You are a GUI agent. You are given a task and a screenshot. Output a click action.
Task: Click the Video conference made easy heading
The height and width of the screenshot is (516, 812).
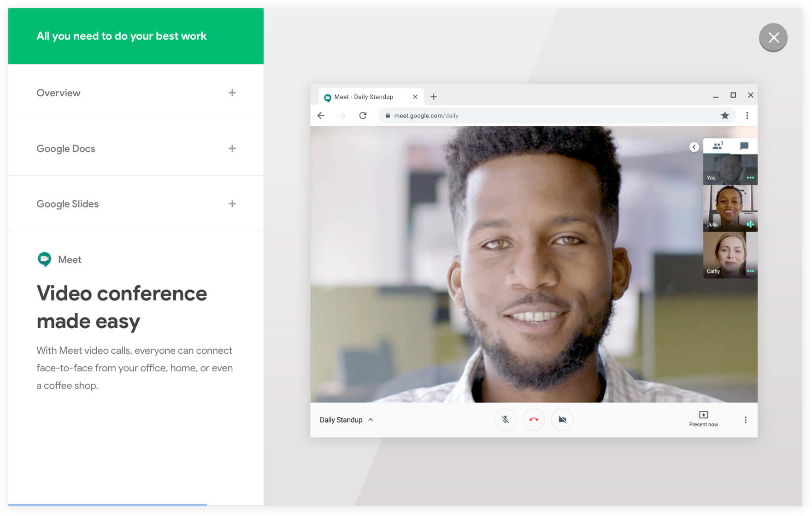(122, 307)
